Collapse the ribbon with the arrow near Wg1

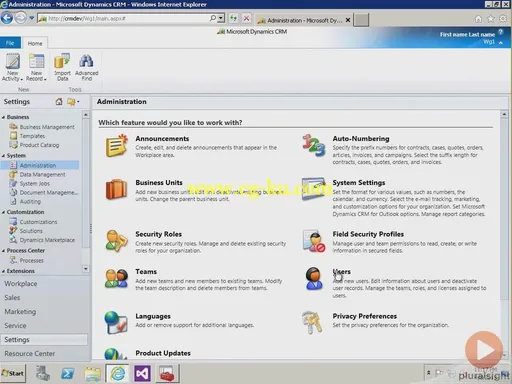point(501,43)
